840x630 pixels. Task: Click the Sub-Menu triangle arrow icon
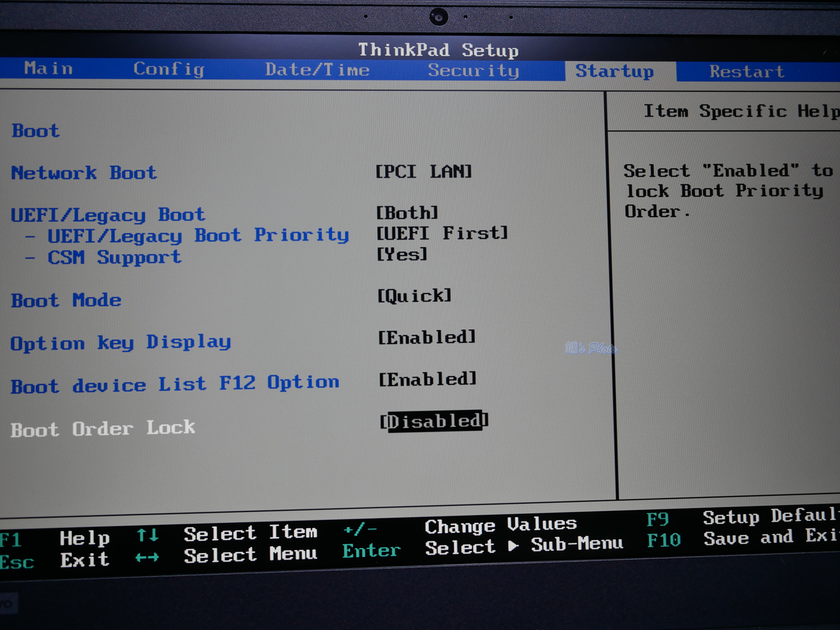click(x=514, y=546)
